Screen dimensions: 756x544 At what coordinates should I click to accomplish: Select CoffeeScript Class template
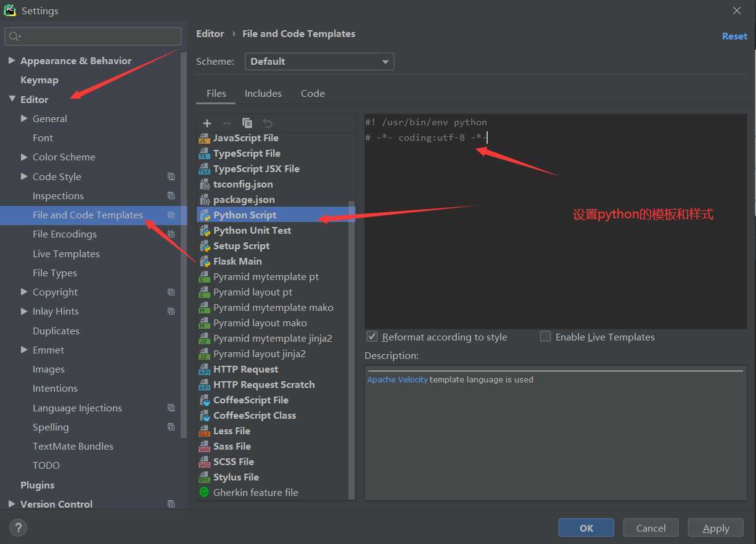coord(255,415)
